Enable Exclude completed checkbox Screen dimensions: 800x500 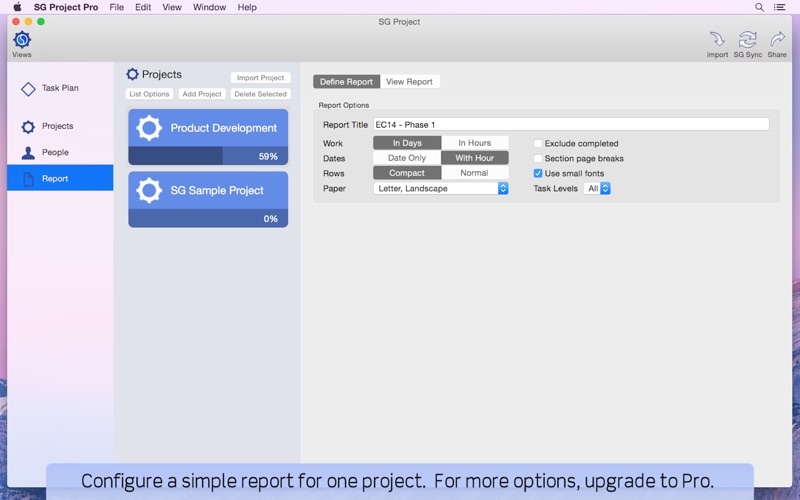[538, 143]
